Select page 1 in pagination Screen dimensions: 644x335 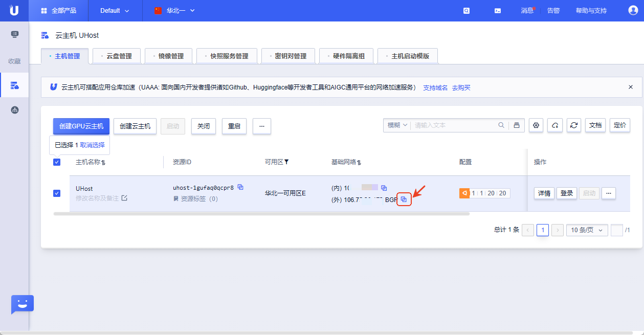coord(543,230)
